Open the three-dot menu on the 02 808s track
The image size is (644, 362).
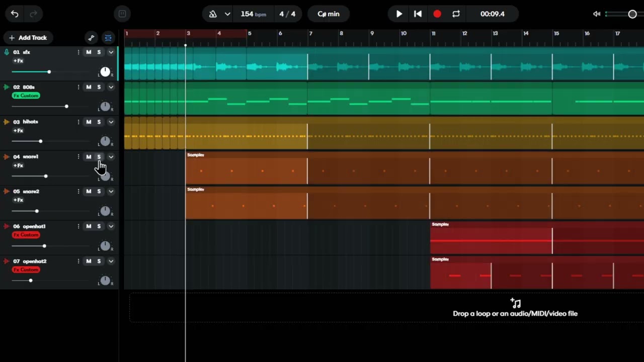78,87
